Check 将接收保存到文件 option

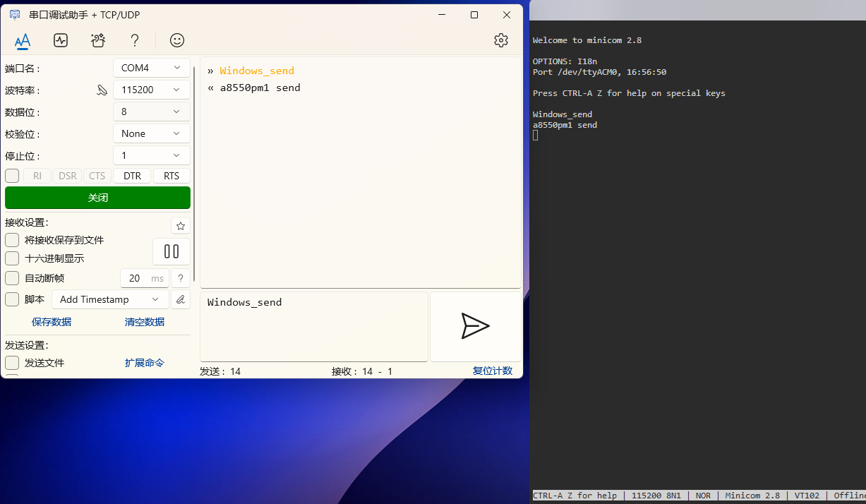[12, 240]
